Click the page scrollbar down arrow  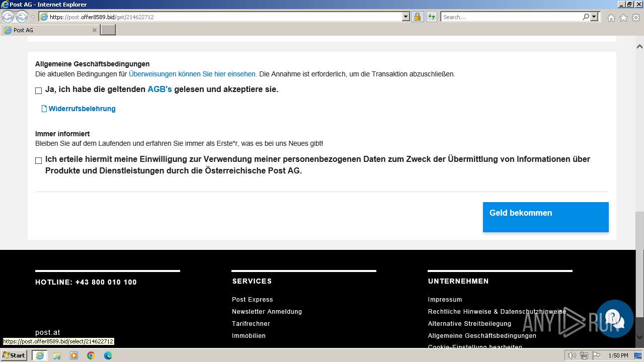click(639, 337)
